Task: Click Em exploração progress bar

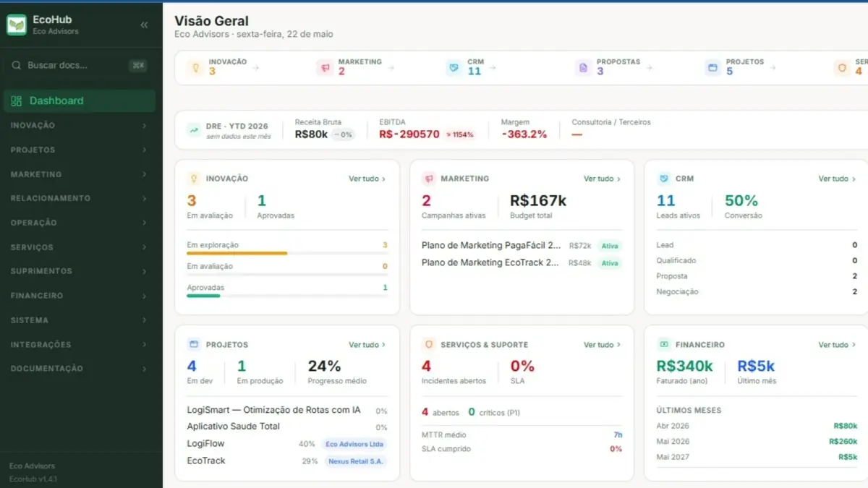Action: coord(287,253)
